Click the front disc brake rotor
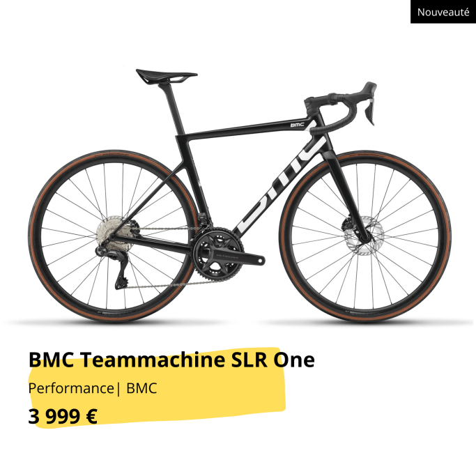476x476 pixels. coord(367,236)
